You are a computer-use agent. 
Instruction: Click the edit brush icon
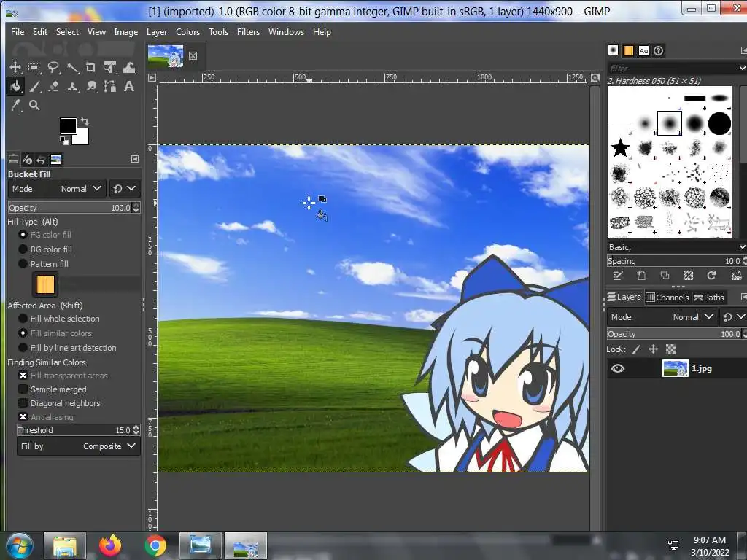tap(618, 275)
